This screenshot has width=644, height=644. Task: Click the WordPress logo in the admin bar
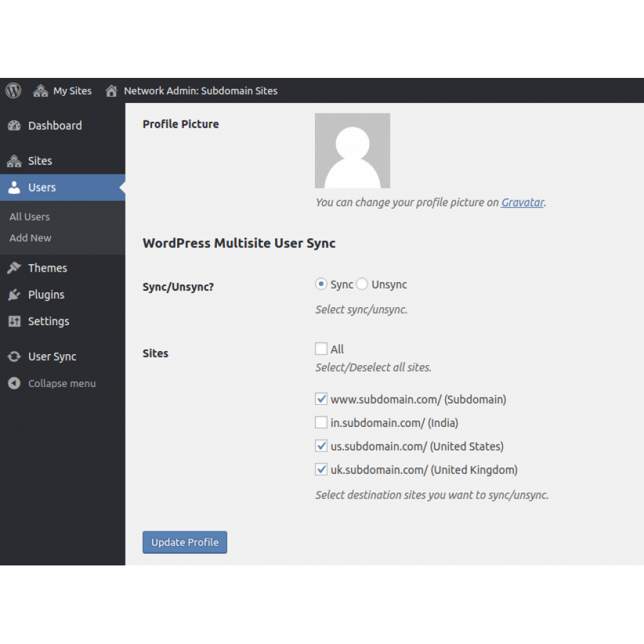12,90
